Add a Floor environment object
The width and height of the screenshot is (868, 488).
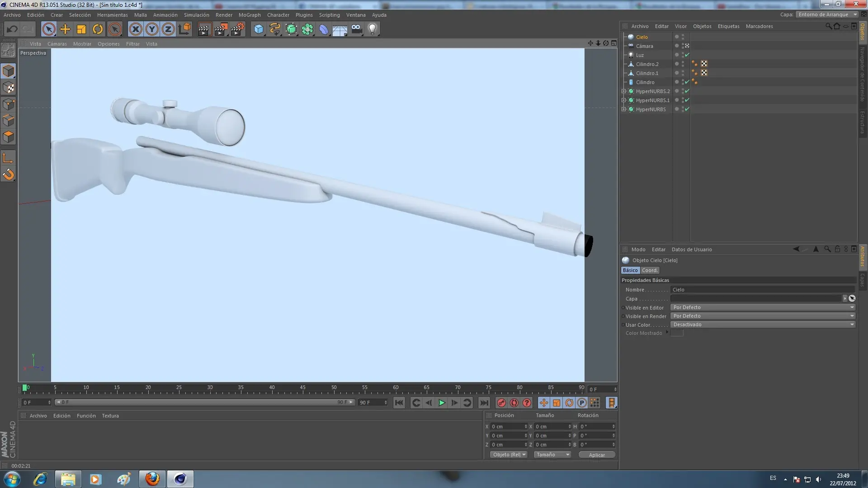tap(340, 29)
